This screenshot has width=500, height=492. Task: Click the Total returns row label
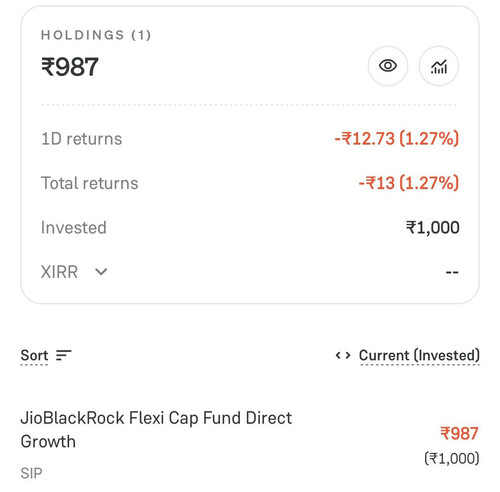[90, 183]
